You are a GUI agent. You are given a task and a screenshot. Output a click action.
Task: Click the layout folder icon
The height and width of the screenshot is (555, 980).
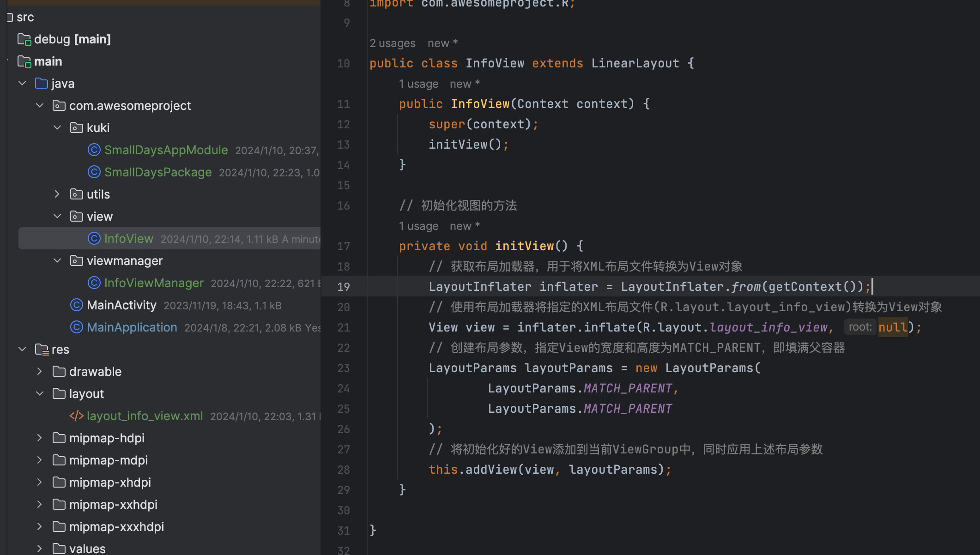pyautogui.click(x=59, y=394)
